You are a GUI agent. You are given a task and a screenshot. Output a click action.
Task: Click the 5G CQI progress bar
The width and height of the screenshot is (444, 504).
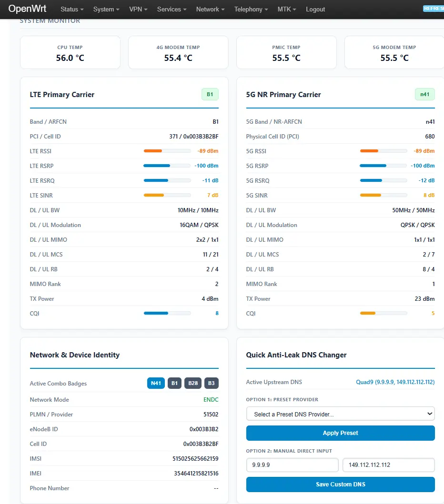click(383, 313)
